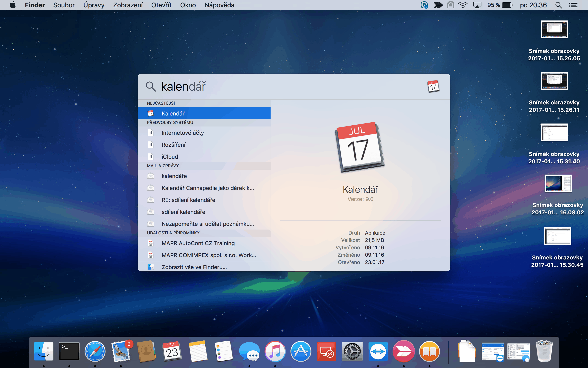
Task: Select Rozšíření preference result
Action: pos(204,145)
